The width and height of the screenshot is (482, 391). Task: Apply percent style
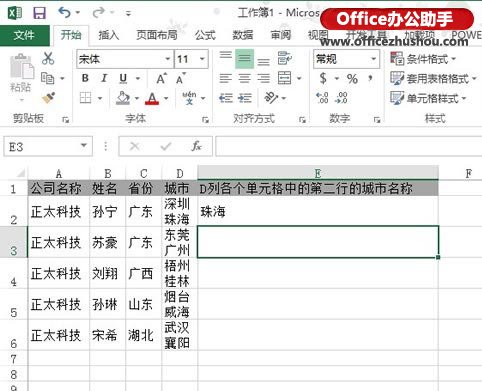[352, 79]
